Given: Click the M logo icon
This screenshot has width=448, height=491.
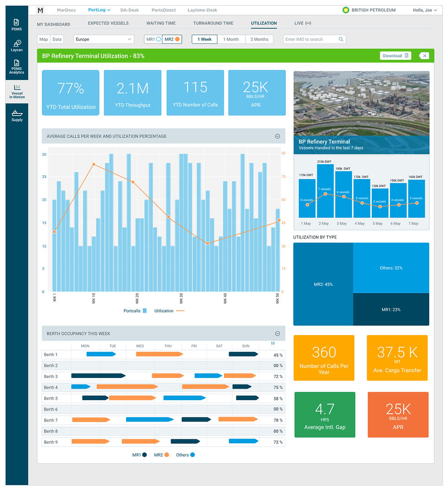Looking at the screenshot, I should (40, 11).
